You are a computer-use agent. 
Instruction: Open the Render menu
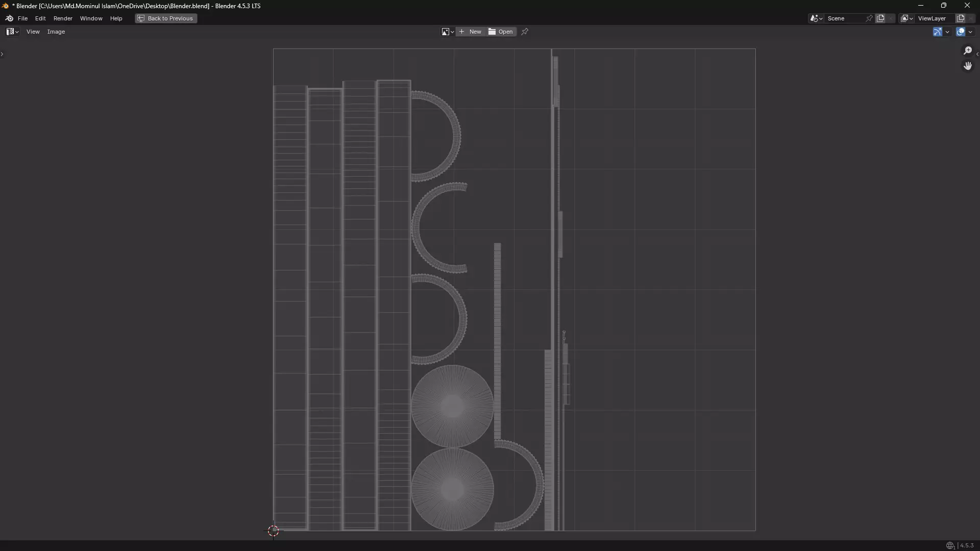(x=63, y=18)
